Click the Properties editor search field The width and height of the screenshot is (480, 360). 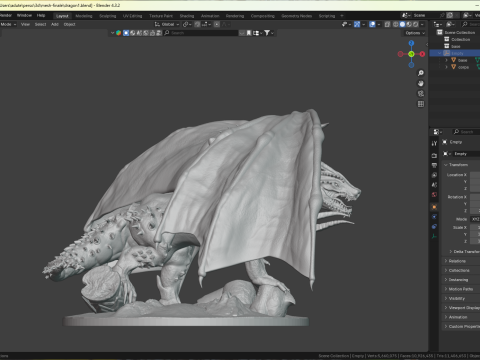point(466,132)
